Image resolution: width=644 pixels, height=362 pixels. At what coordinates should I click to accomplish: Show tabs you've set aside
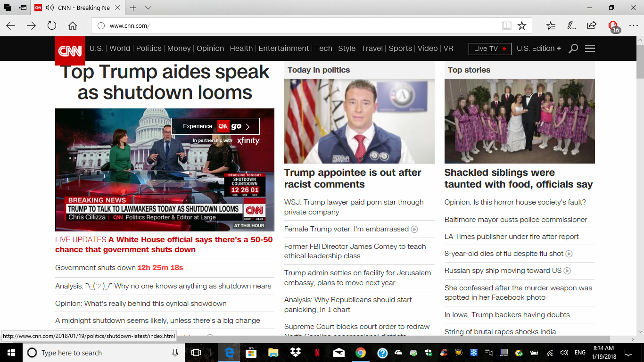8,8
